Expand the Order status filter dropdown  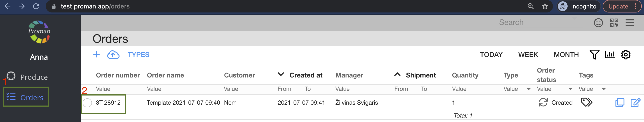570,89
